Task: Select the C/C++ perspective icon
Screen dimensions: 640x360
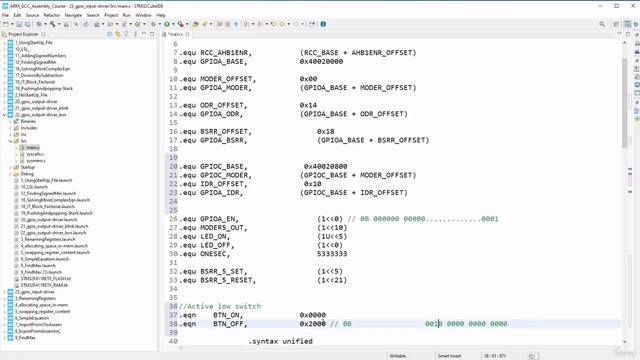Action: click(628, 24)
